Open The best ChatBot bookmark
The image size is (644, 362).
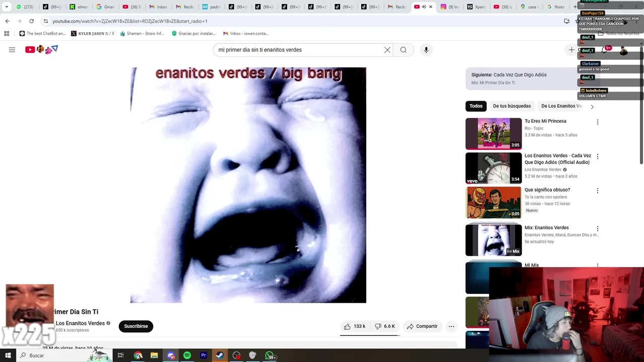pos(42,34)
